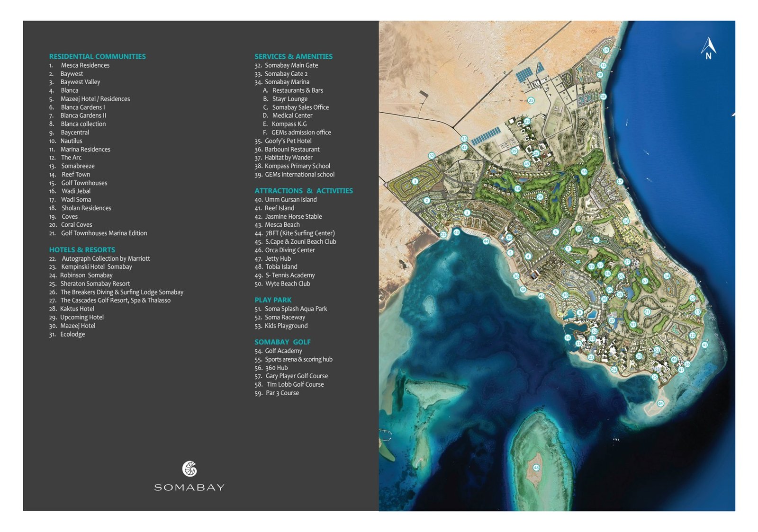This screenshot has height=532, width=758.
Task: Select map marker 35 in the desert area
Action: pyautogui.click(x=531, y=100)
